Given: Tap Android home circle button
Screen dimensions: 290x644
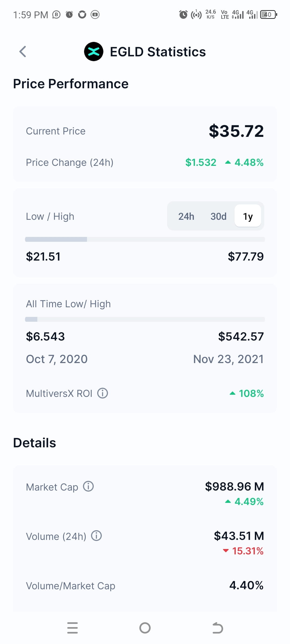Looking at the screenshot, I should pos(145,628).
